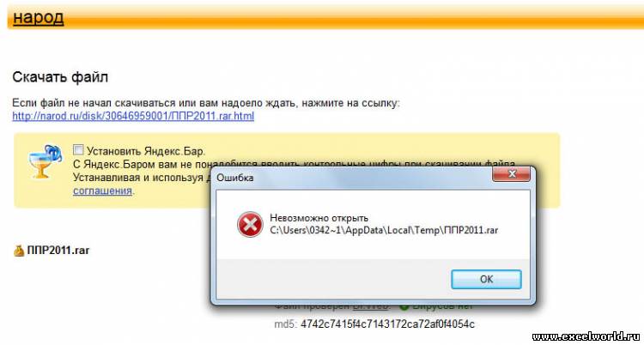Enable the Установить Яндекс.Бар checkbox
The image size is (644, 345).
pyautogui.click(x=78, y=149)
